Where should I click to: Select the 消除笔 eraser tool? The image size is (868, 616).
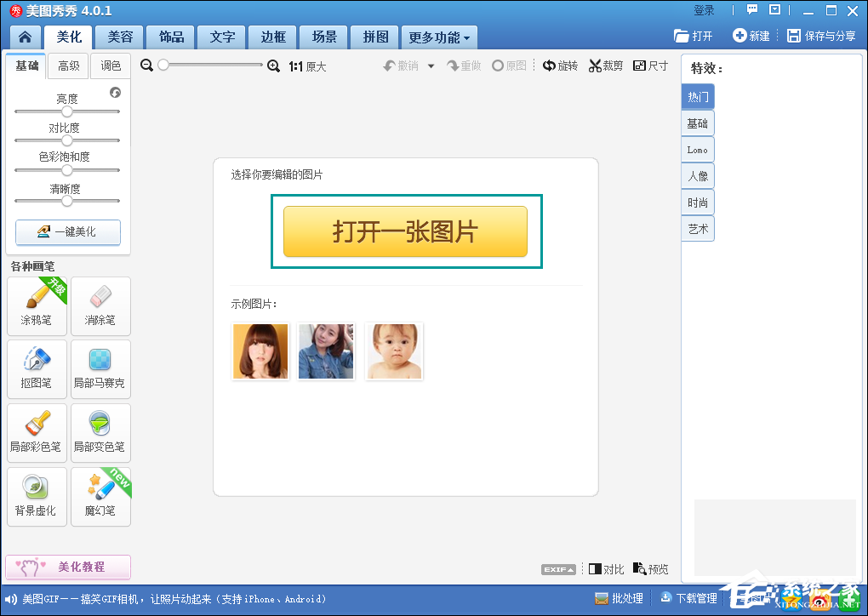click(100, 306)
